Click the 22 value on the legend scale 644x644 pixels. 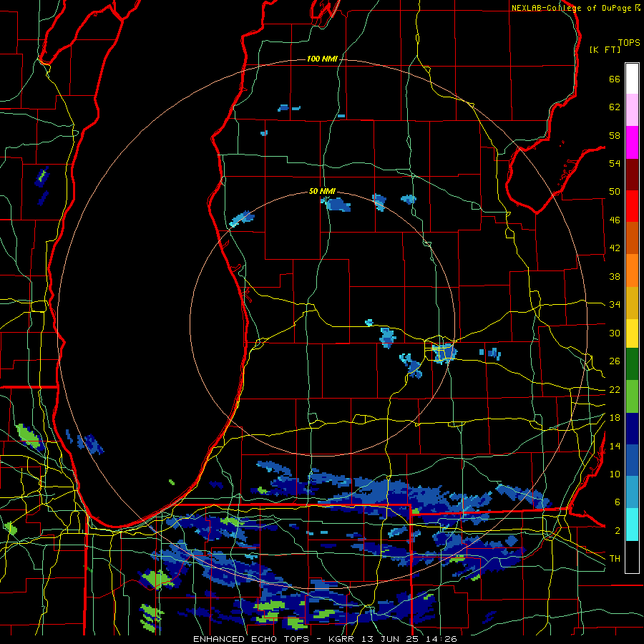615,389
